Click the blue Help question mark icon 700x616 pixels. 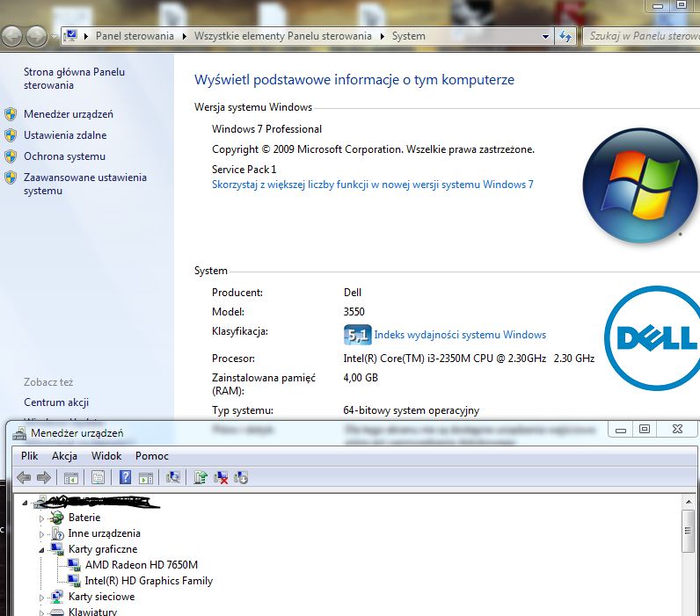(x=126, y=477)
